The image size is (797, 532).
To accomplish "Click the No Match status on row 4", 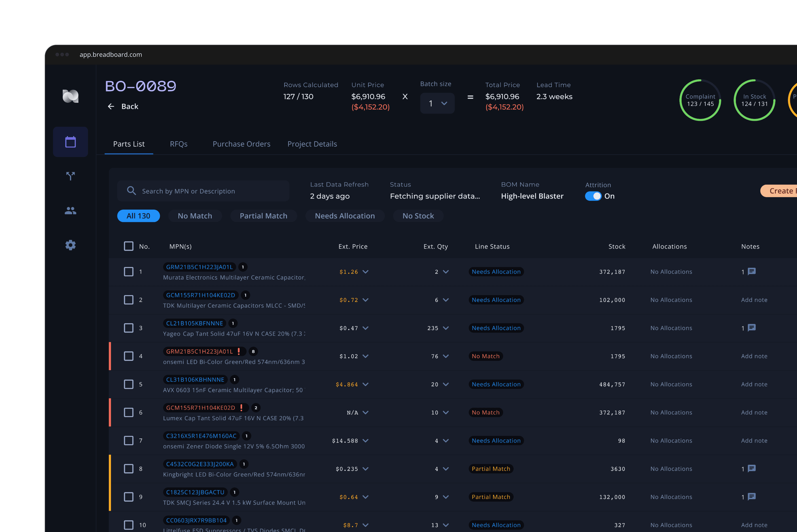I will coord(485,356).
